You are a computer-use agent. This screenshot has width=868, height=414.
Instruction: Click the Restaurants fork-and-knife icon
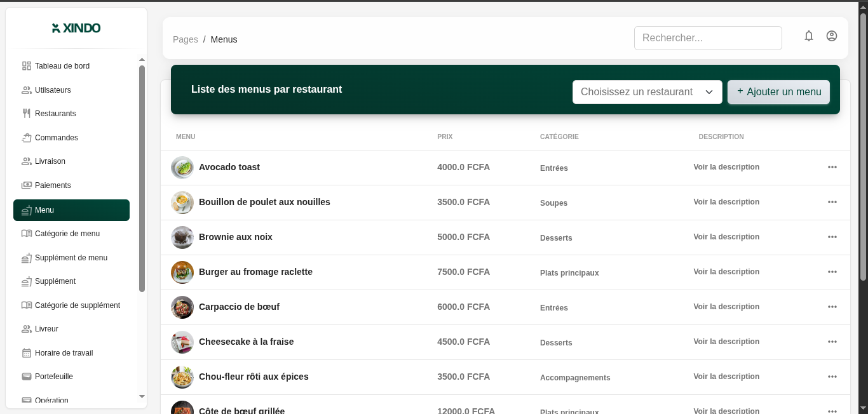pyautogui.click(x=27, y=114)
